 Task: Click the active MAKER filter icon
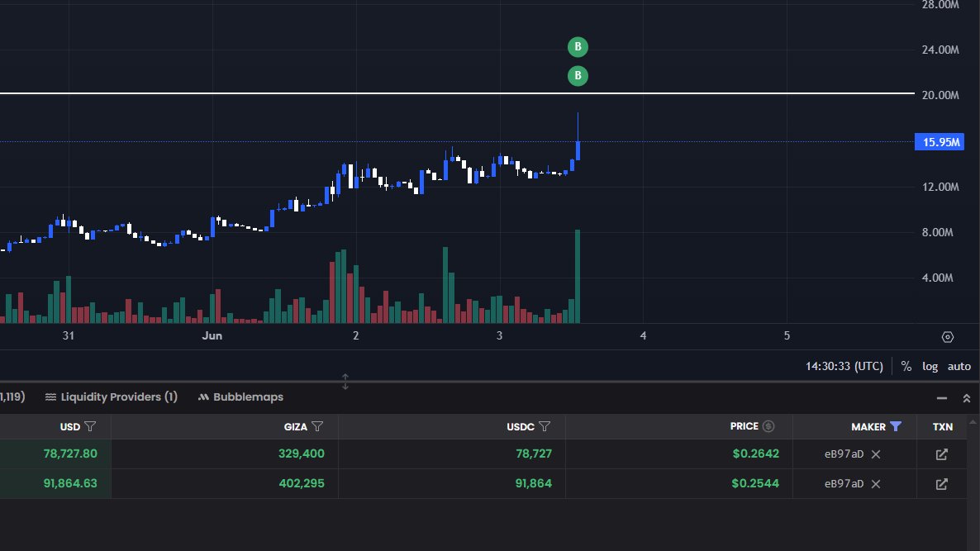point(897,426)
